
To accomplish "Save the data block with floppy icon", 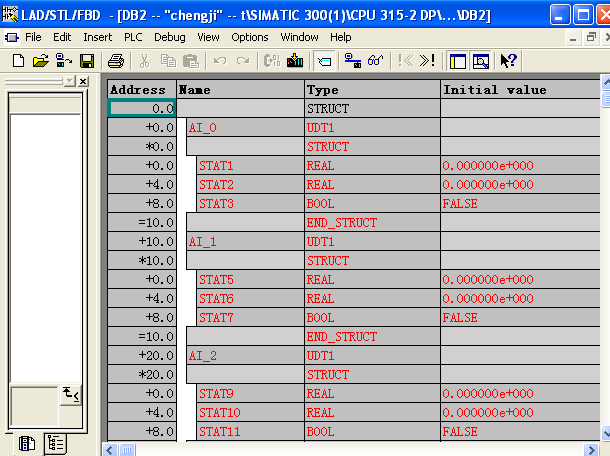I will (x=87, y=61).
